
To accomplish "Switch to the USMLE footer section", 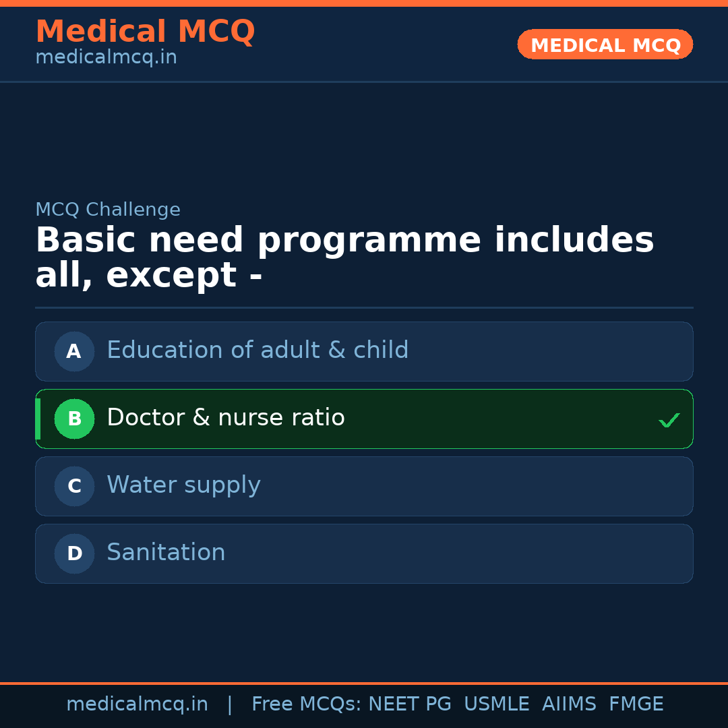I will (x=497, y=704).
